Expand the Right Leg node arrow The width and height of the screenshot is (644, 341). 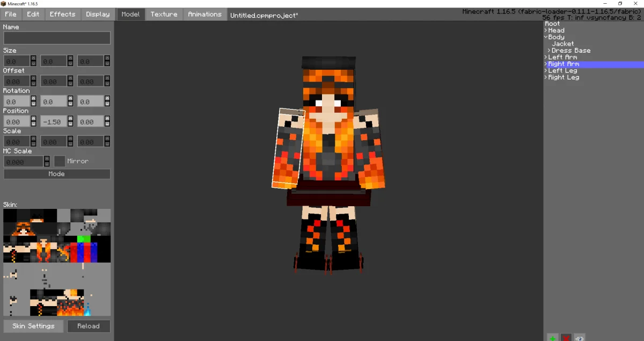(x=546, y=77)
